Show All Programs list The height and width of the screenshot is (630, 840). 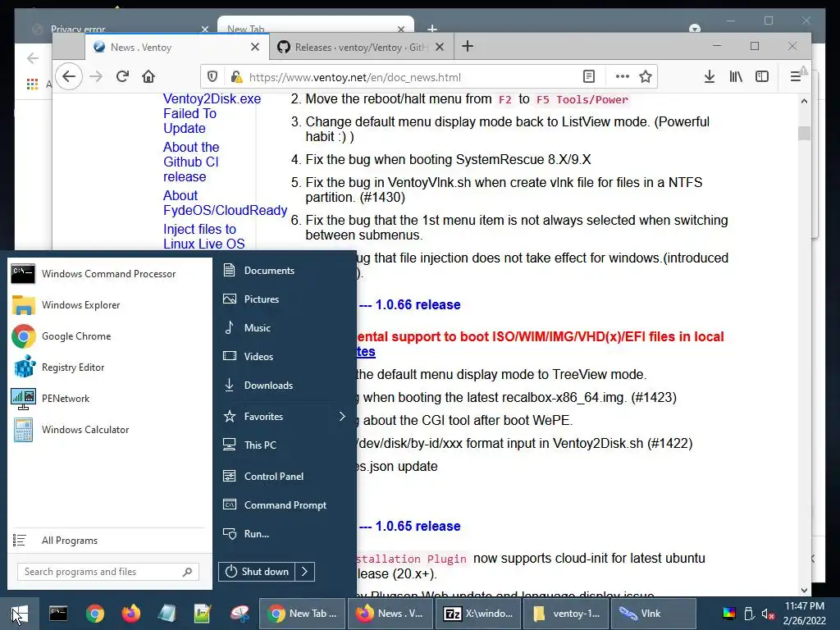[x=109, y=541]
